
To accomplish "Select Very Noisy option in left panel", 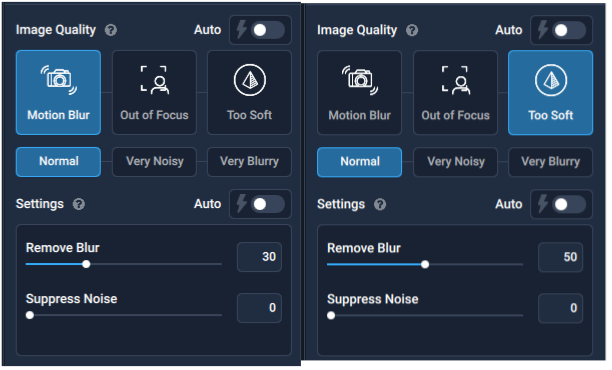I will pos(154,162).
